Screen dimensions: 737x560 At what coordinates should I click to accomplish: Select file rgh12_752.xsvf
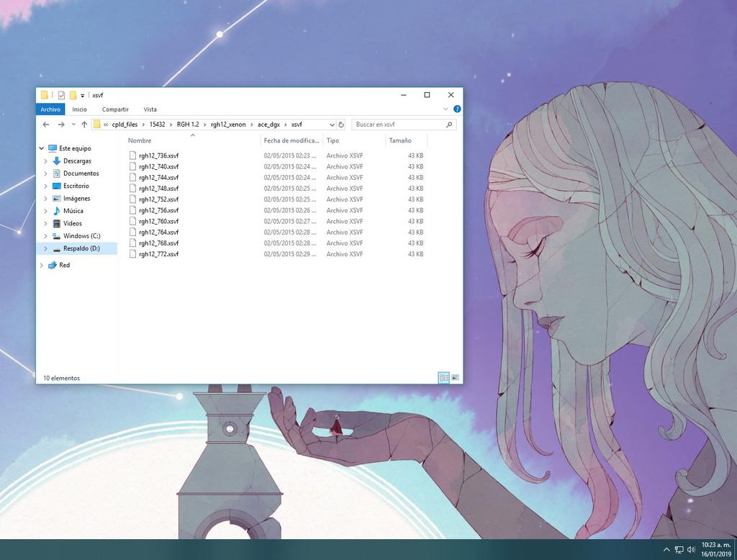tap(158, 199)
